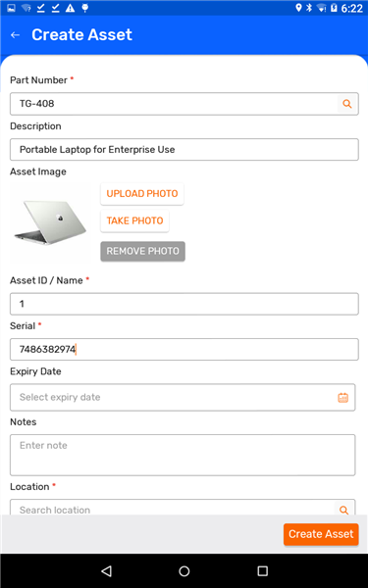Click the TAKE PHOTO button
This screenshot has width=368, height=588.
point(134,220)
